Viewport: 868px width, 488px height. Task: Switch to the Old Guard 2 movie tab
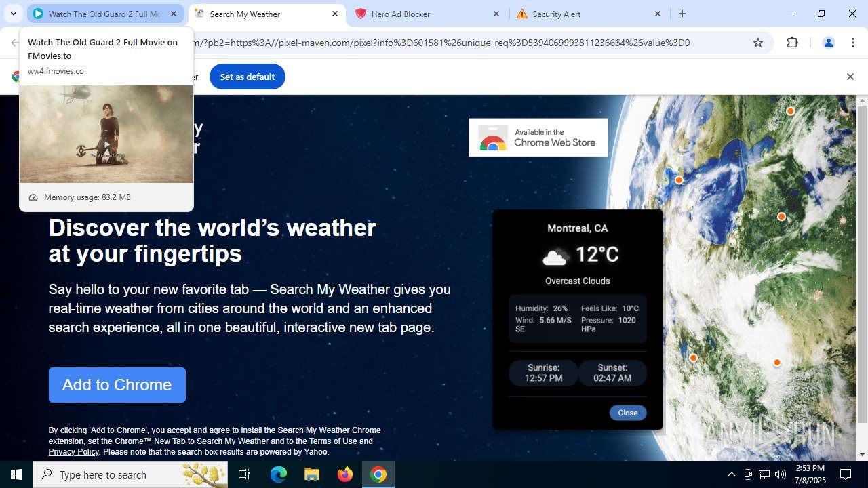point(106,14)
